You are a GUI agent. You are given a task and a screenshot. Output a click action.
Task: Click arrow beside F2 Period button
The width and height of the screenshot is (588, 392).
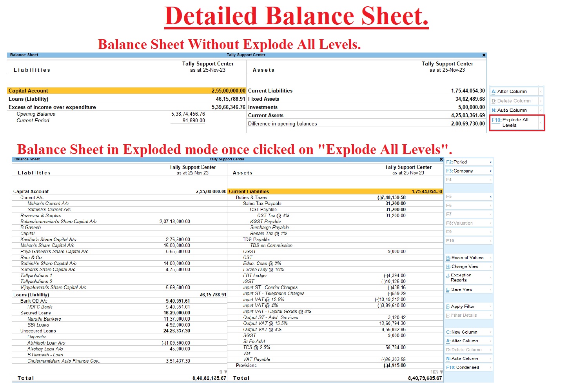click(x=490, y=162)
